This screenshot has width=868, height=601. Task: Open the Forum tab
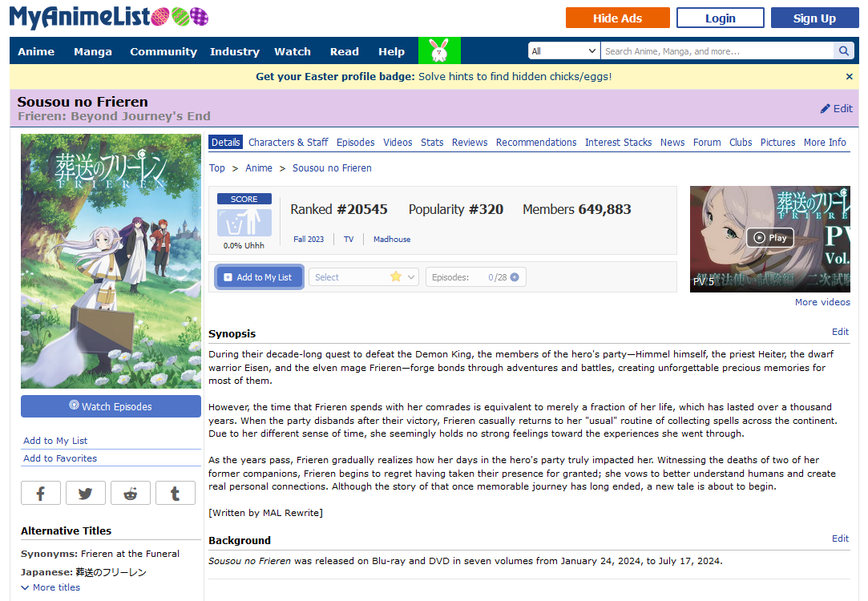click(707, 142)
